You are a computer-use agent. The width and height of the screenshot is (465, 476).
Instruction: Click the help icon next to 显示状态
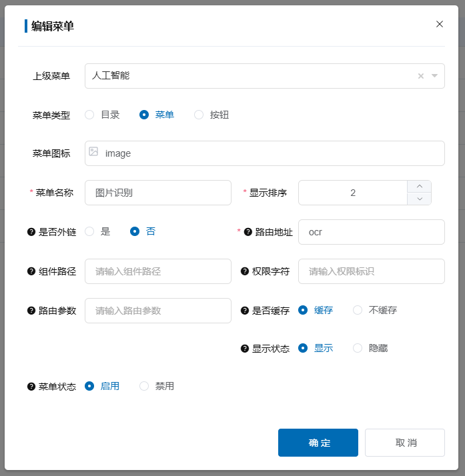245,349
